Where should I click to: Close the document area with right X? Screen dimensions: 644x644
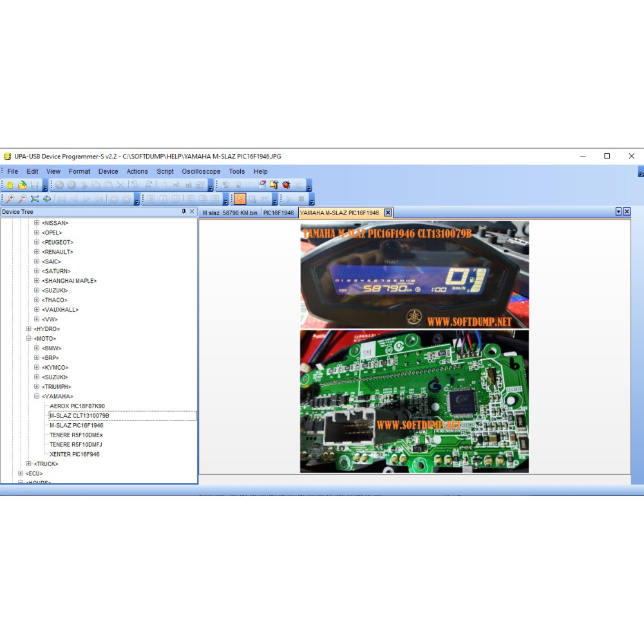[627, 211]
